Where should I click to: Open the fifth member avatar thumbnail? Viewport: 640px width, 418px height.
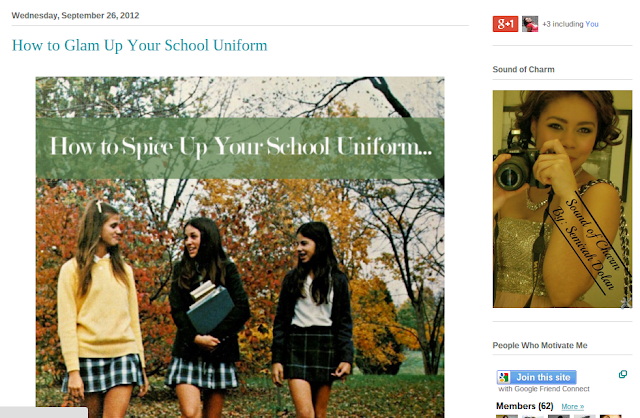tap(611, 416)
